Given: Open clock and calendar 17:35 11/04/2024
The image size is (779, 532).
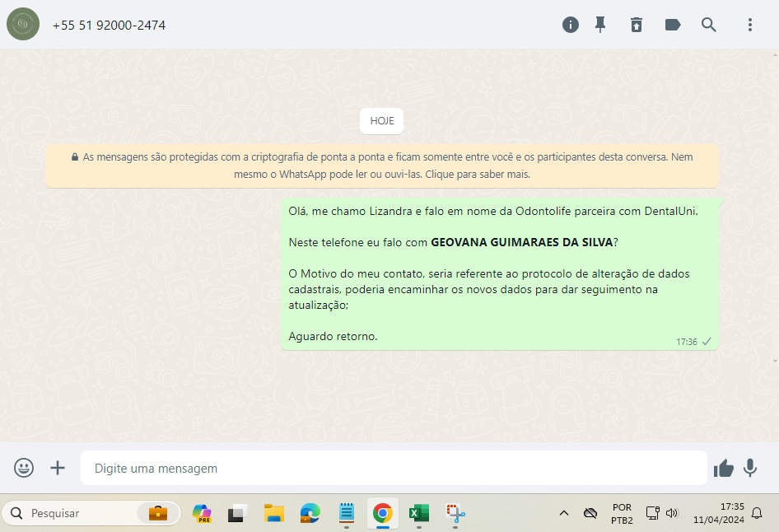Looking at the screenshot, I should (x=718, y=513).
